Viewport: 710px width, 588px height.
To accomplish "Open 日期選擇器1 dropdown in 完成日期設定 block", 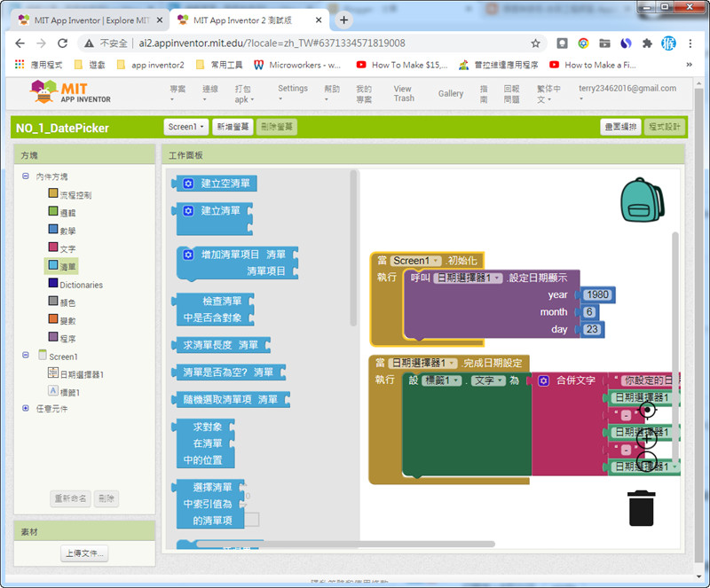I will coord(422,363).
